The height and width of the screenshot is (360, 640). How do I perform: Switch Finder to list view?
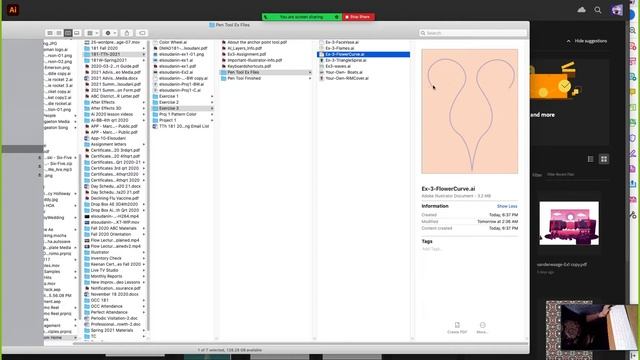click(x=59, y=33)
